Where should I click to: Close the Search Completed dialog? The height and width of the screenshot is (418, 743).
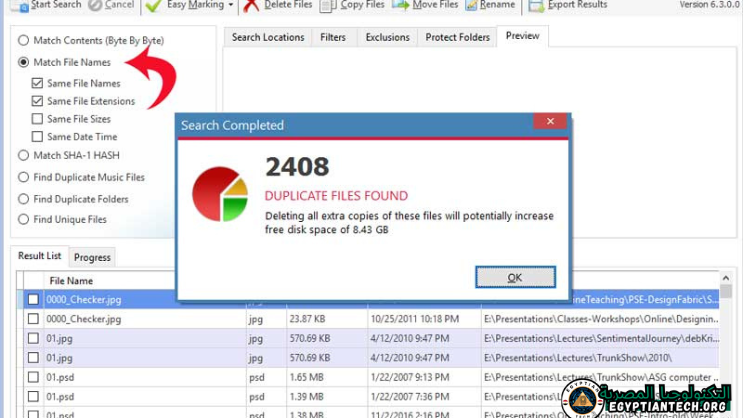click(549, 122)
